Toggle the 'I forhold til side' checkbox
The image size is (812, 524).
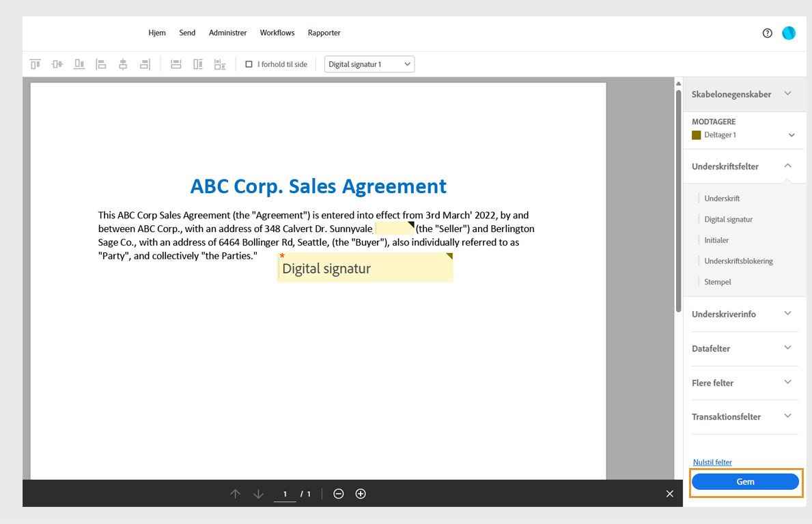[249, 64]
